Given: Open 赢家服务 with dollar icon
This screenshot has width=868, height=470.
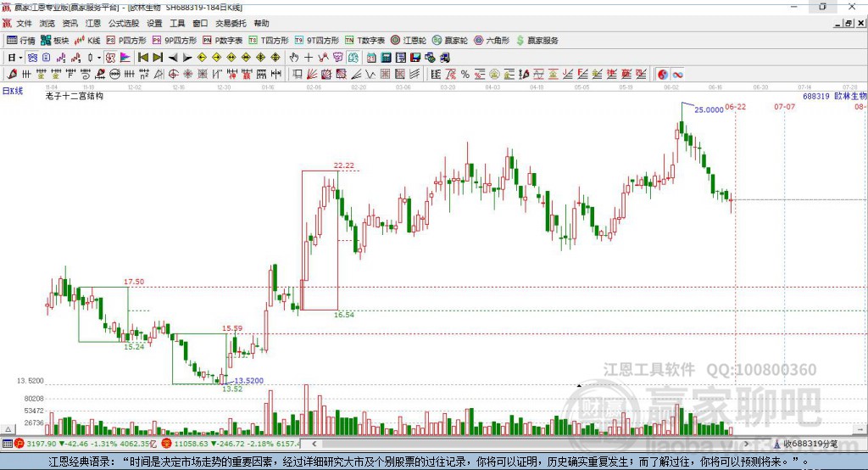Looking at the screenshot, I should (537, 41).
